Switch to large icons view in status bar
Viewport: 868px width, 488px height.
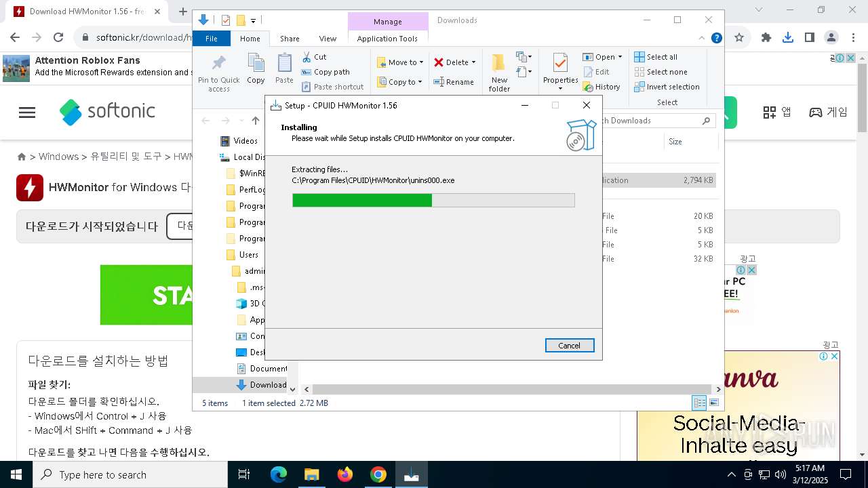(x=713, y=403)
